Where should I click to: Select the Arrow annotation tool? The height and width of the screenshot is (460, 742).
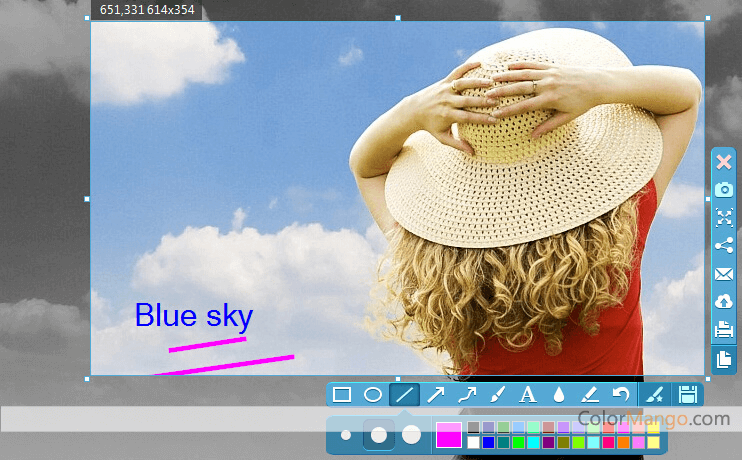point(435,395)
